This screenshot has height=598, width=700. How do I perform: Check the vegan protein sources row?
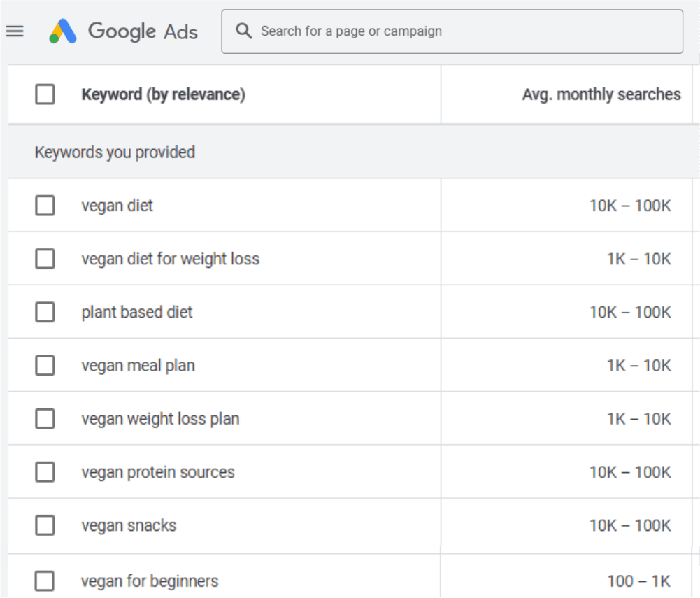[45, 472]
